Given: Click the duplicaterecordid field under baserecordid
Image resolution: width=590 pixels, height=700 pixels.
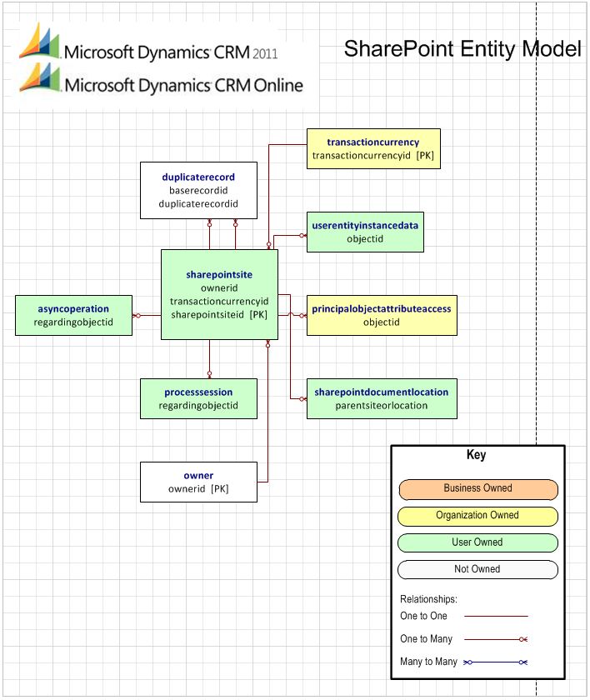Looking at the screenshot, I should (198, 203).
